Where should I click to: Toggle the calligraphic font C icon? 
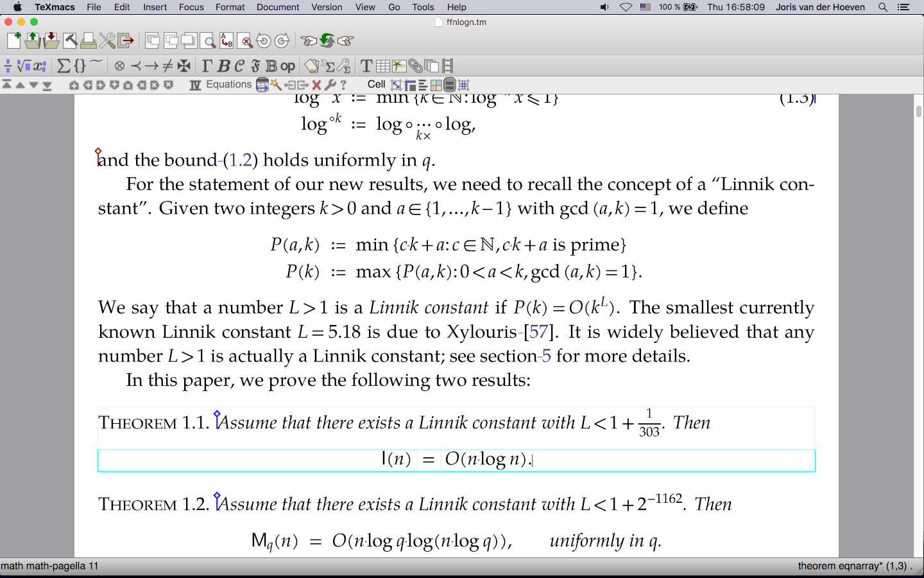[239, 66]
